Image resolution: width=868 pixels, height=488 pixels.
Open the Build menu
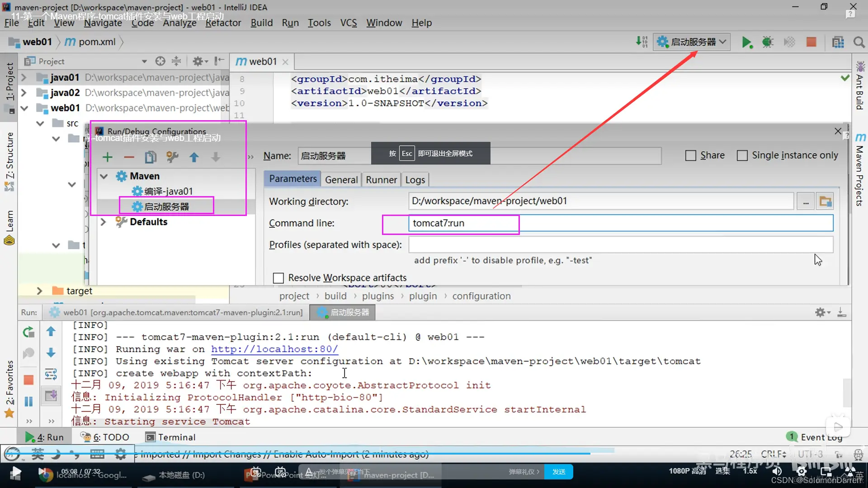pos(261,23)
